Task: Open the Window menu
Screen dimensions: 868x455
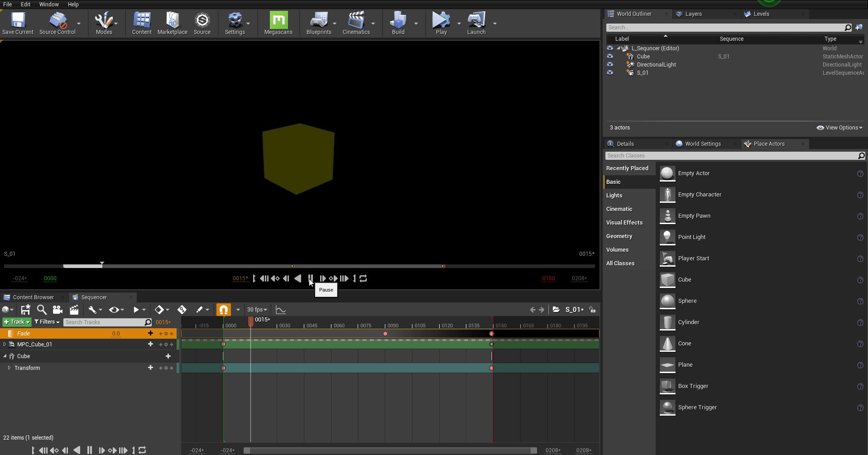Action: (x=49, y=4)
